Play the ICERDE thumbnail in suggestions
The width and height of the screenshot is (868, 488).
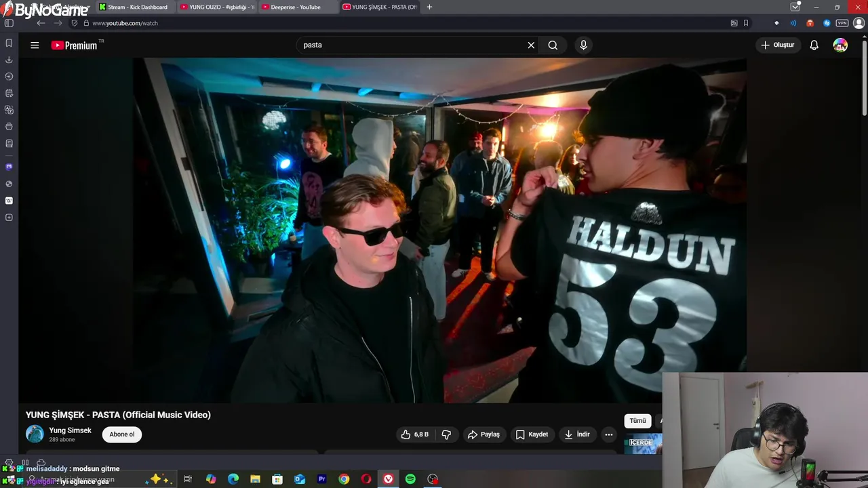(x=643, y=443)
